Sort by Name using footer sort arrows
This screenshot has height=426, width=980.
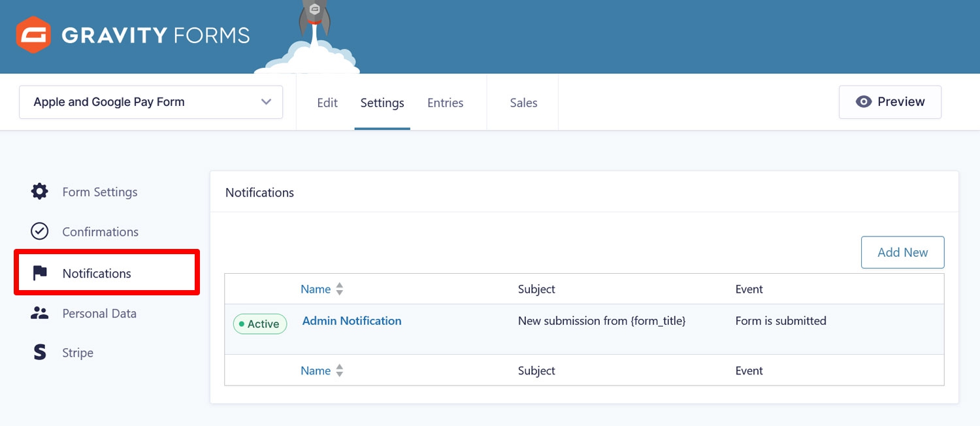pyautogui.click(x=339, y=370)
